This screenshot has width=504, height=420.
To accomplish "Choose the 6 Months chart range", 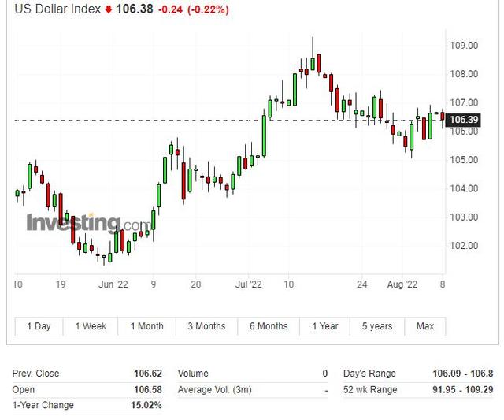I will [x=269, y=326].
